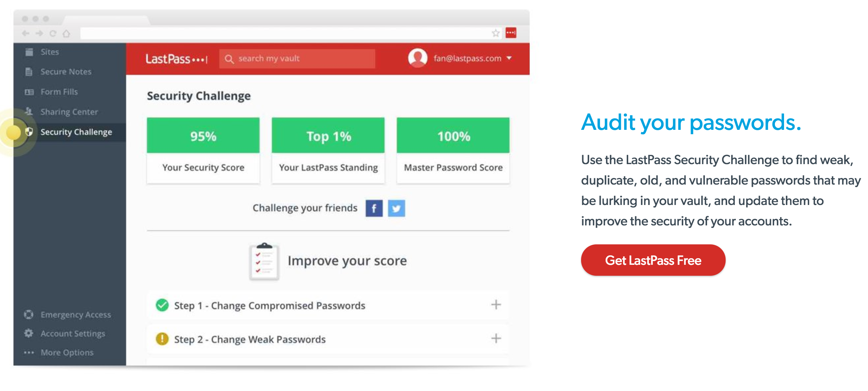Click the browser forward arrow
This screenshot has height=391, width=868.
click(x=39, y=34)
